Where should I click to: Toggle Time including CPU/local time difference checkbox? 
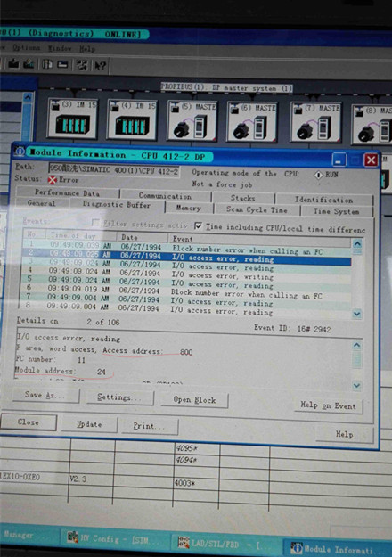[x=199, y=225]
